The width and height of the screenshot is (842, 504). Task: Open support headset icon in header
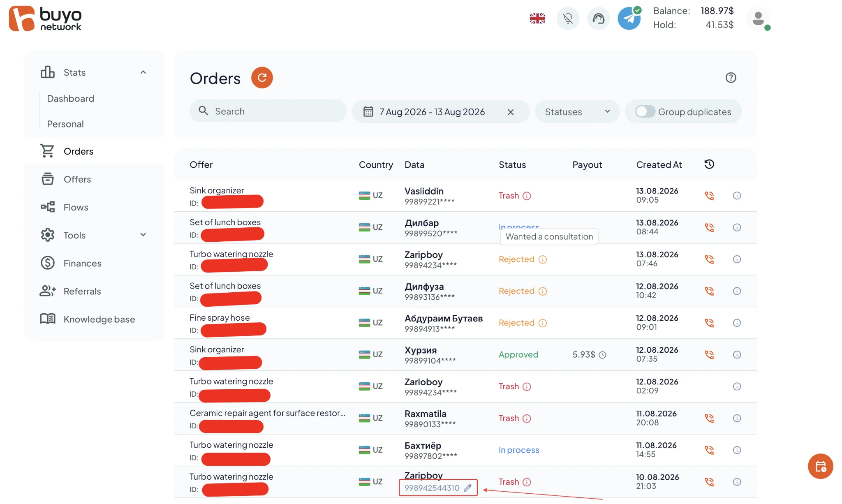(598, 18)
